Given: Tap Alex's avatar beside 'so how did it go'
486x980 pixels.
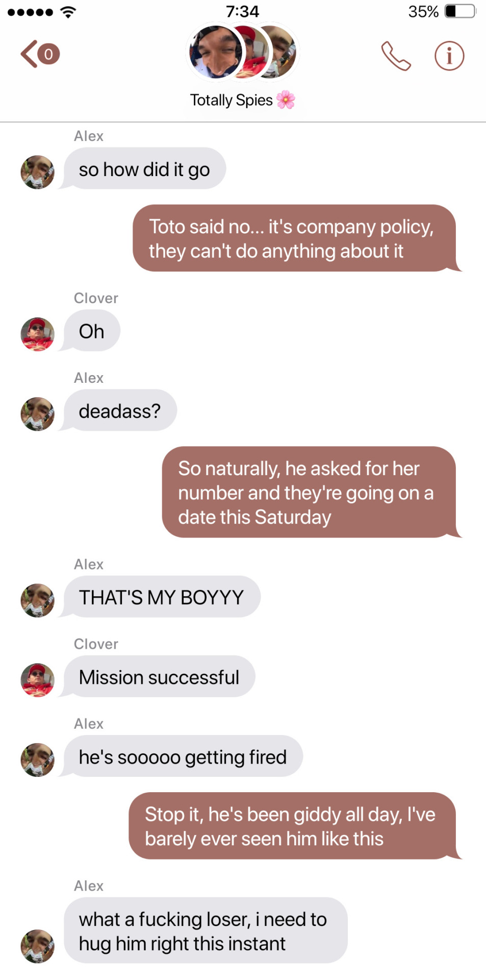Looking at the screenshot, I should [37, 172].
